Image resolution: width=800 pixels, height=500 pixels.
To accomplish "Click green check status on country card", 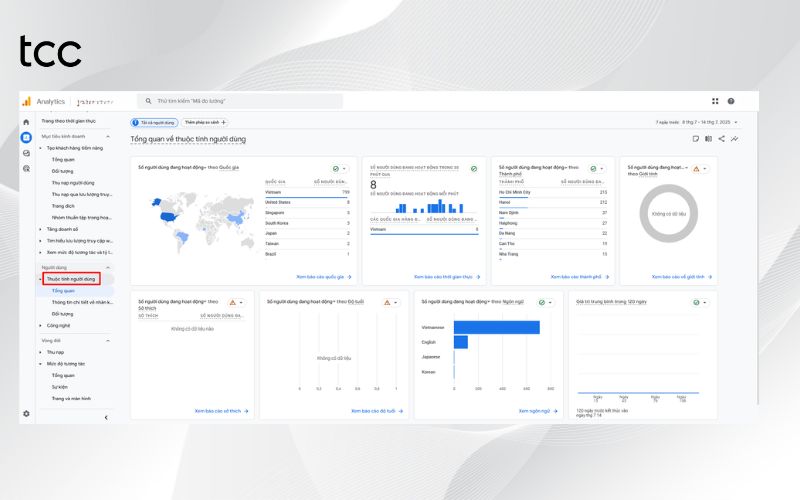I will click(336, 169).
